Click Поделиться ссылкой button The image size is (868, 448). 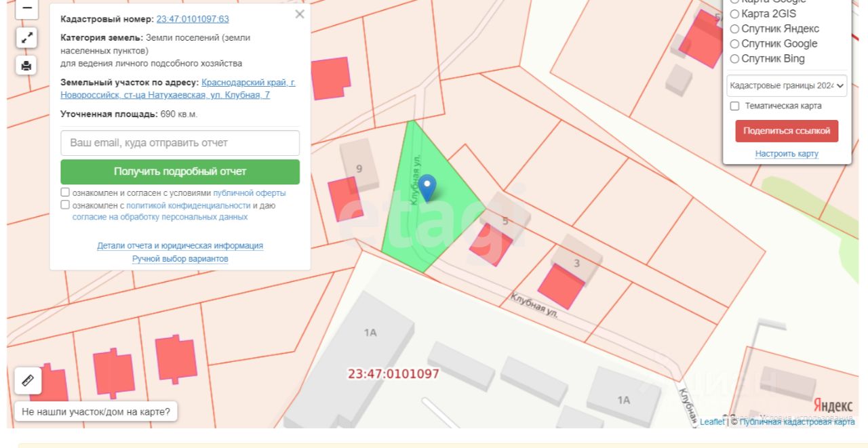(787, 131)
